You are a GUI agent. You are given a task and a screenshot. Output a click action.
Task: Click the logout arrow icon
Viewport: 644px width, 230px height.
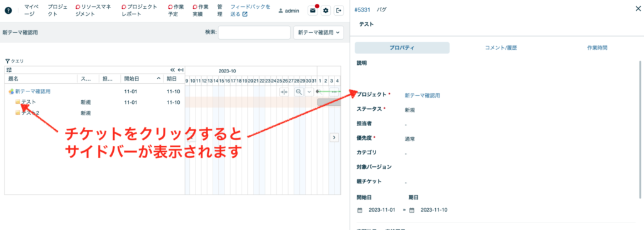click(339, 11)
